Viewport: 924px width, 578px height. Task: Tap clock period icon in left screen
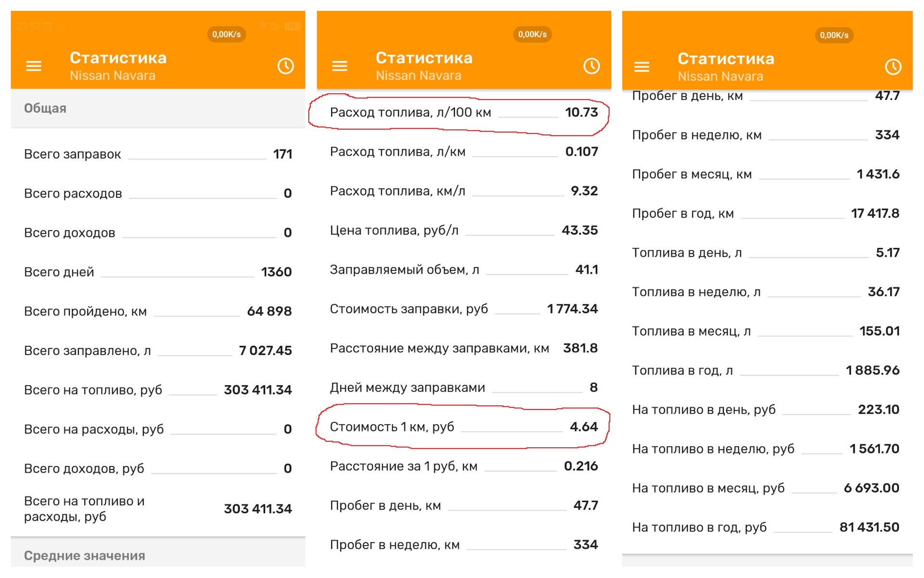(286, 66)
